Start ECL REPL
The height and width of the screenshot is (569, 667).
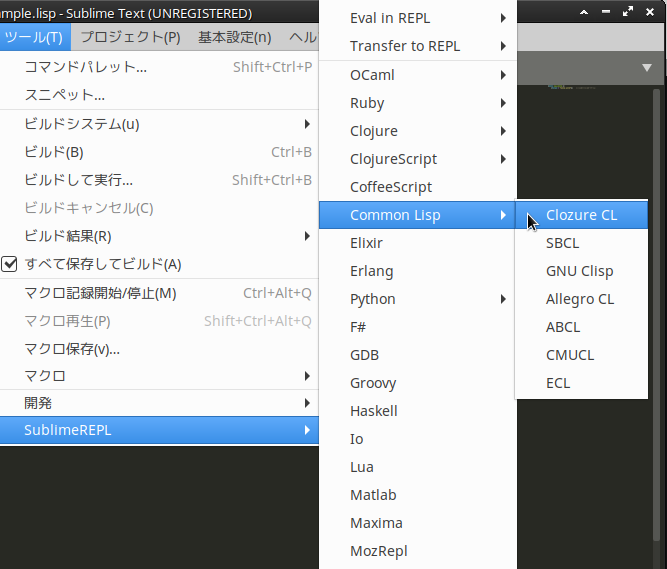(x=581, y=383)
